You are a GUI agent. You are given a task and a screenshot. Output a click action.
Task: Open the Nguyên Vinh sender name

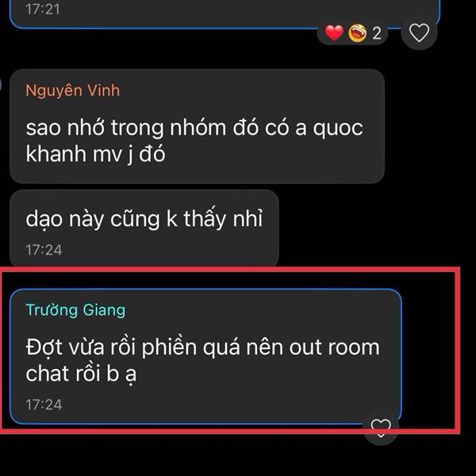pos(72,90)
